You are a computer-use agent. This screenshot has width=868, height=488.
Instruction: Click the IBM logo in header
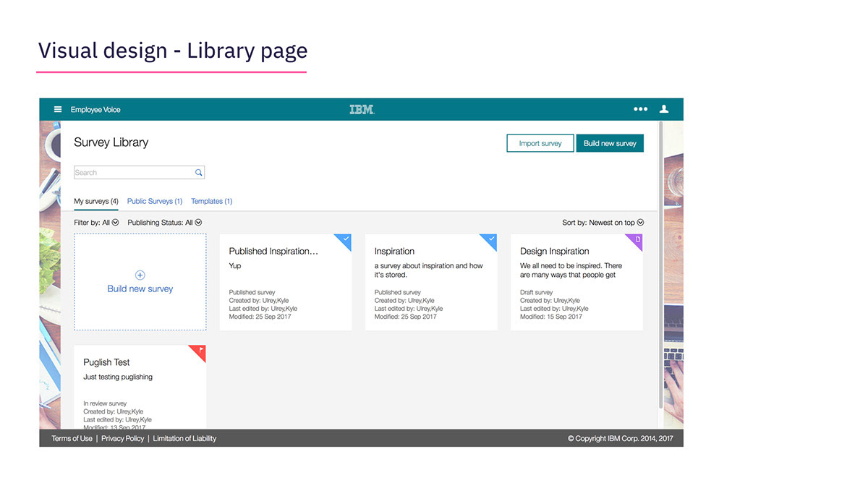point(362,109)
